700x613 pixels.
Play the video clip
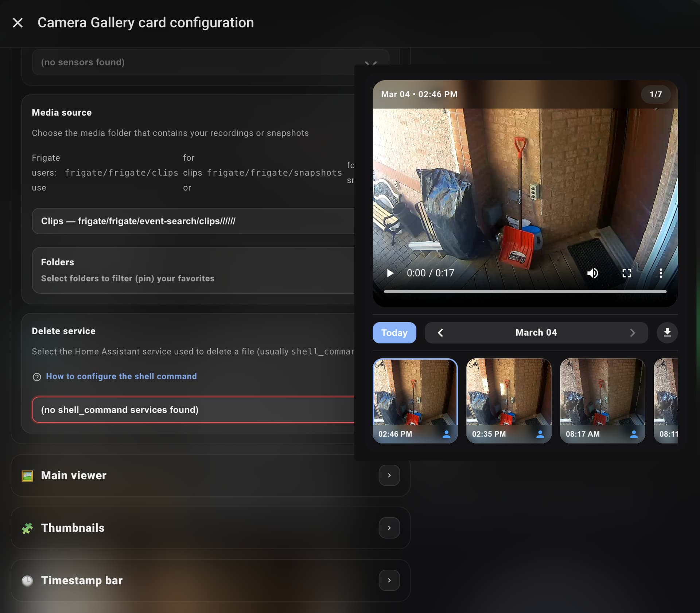[x=390, y=273]
